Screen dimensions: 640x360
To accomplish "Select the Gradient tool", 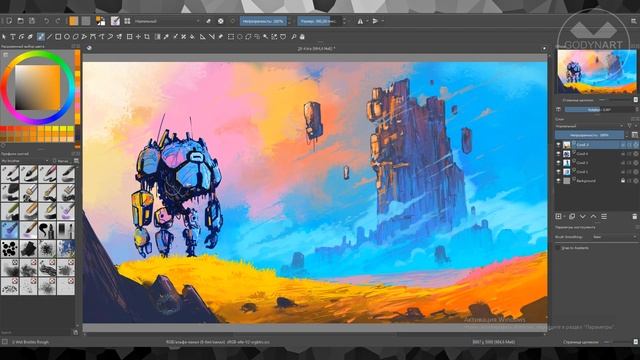I will pos(158,37).
